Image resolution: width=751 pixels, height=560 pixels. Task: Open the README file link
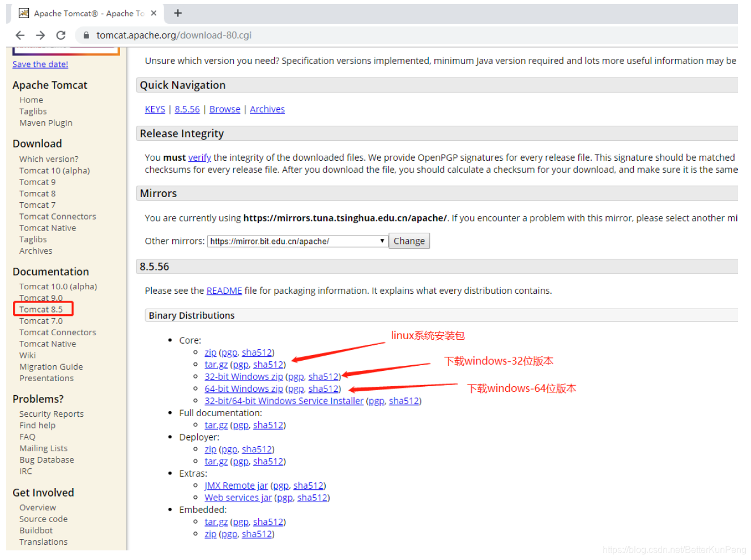(224, 290)
